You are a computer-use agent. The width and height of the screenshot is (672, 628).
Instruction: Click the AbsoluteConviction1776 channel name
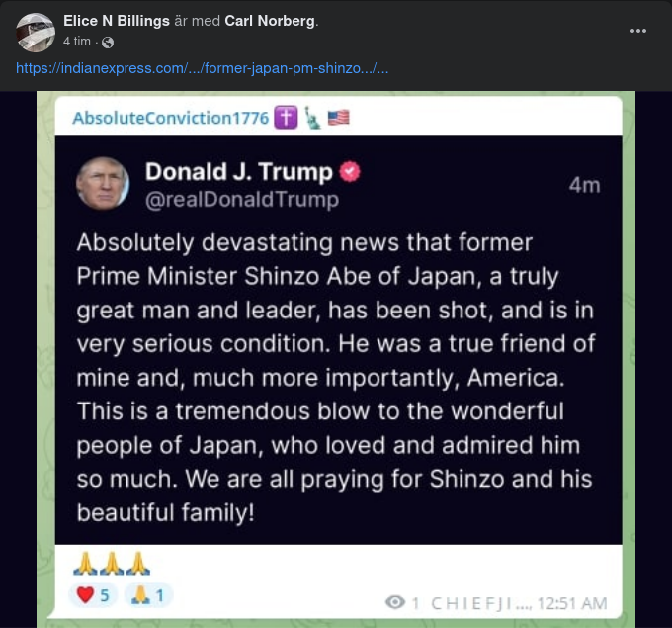click(x=170, y=118)
